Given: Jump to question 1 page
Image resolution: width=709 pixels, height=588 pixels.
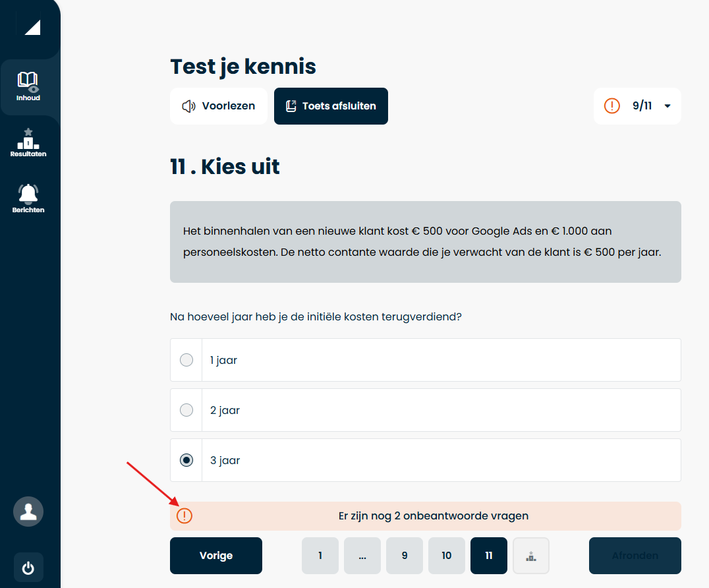Looking at the screenshot, I should pos(320,556).
